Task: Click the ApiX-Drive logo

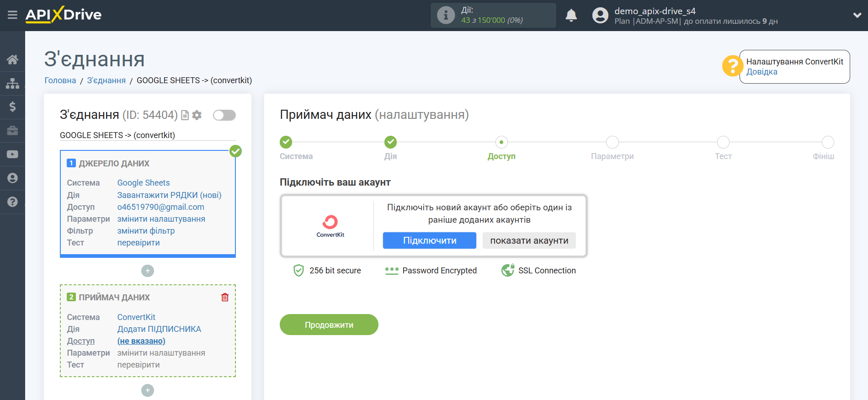Action: click(x=64, y=15)
